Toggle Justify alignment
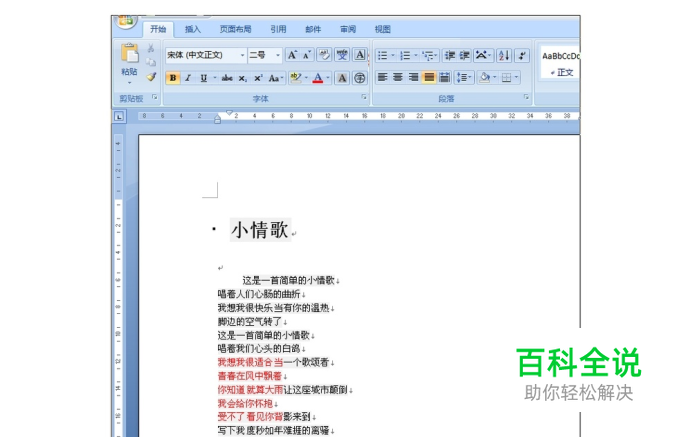Viewport: 692px width, 437px height. click(x=429, y=77)
